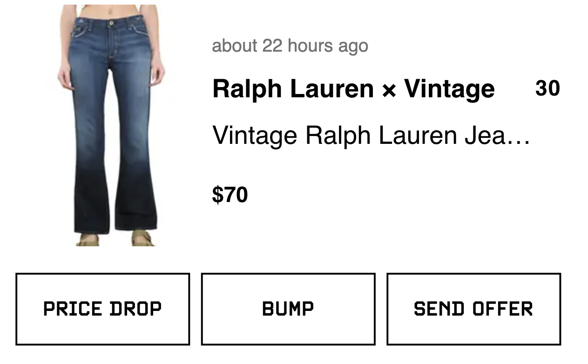The height and width of the screenshot is (364, 588).
Task: Open the flared jeans product thumbnail
Action: tap(111, 125)
